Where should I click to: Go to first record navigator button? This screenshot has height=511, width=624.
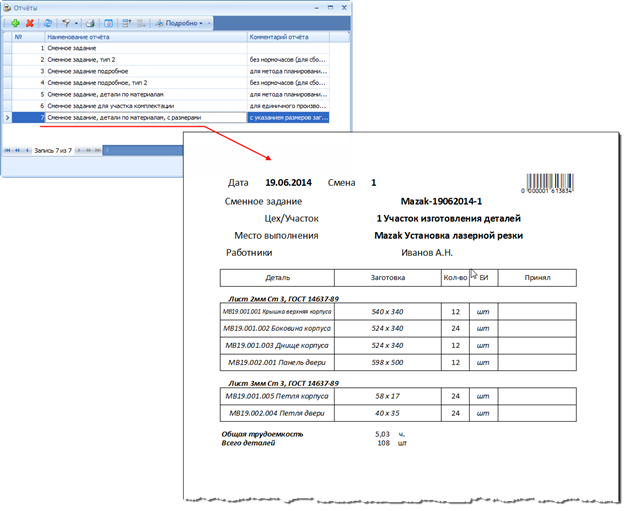coord(8,150)
